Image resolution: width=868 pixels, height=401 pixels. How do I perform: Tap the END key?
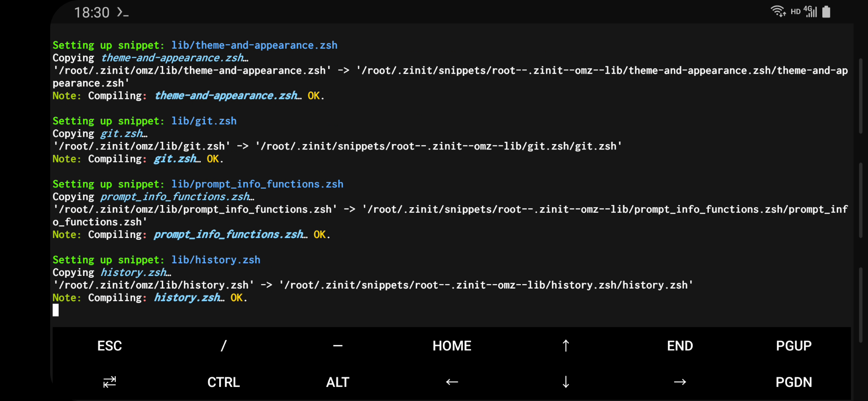pos(679,346)
